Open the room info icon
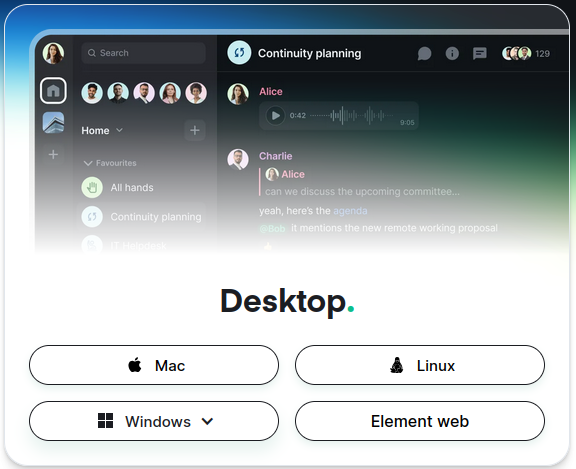Screen dimensions: 576x469 click(452, 54)
